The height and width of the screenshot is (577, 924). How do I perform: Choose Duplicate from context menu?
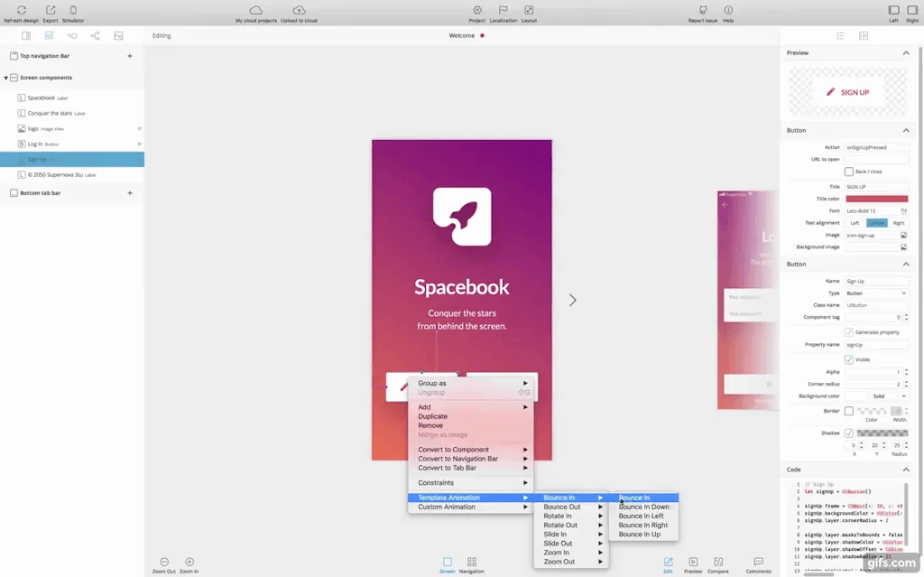432,416
